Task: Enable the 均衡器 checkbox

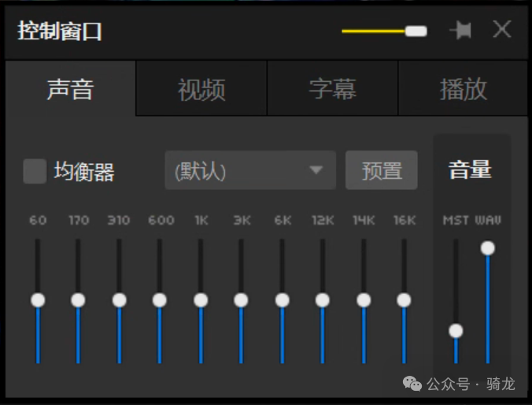Action: pyautogui.click(x=35, y=171)
